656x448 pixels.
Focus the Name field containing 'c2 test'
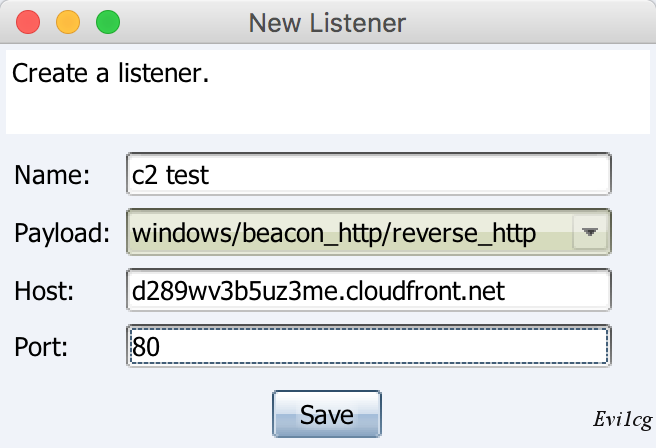(368, 175)
